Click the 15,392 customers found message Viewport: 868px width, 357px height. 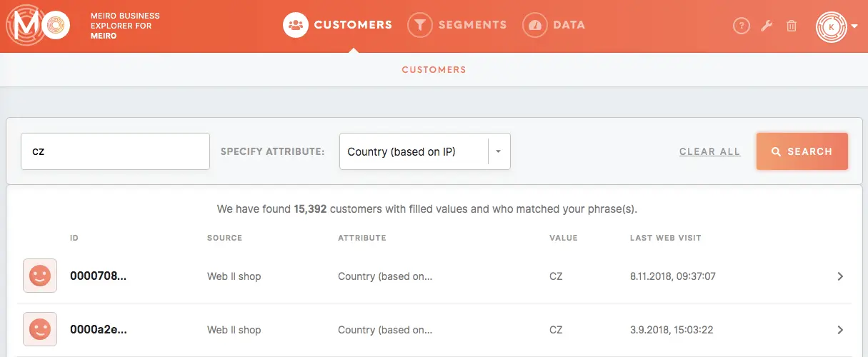pos(427,209)
